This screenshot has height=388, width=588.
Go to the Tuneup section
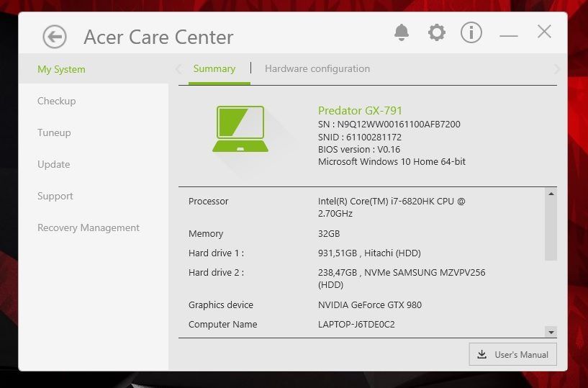pos(54,133)
